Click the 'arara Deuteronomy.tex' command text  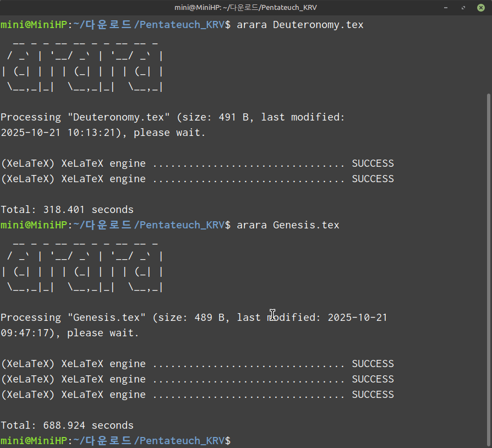300,25
